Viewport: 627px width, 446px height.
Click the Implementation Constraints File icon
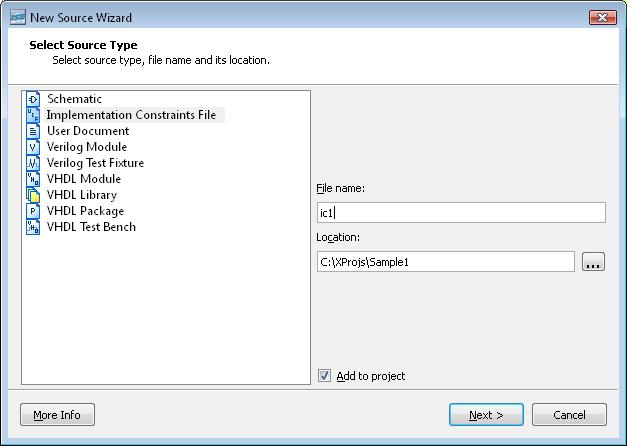click(x=33, y=115)
